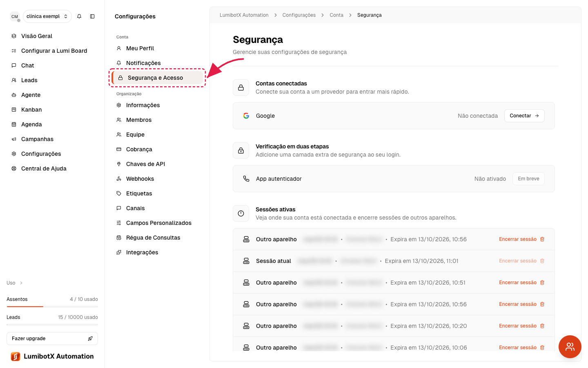This screenshot has height=368, width=588.
Task: Click the Webhooks icon
Action: click(119, 179)
